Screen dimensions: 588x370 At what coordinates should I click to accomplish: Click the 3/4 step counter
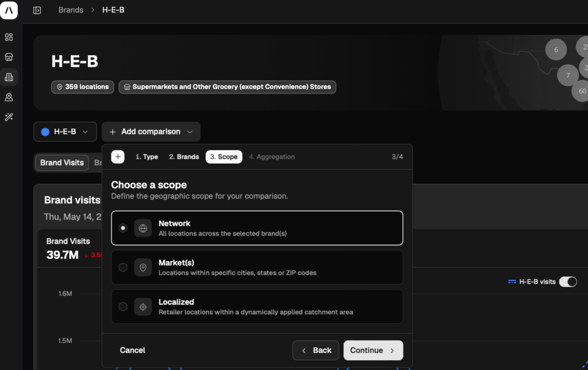[397, 157]
